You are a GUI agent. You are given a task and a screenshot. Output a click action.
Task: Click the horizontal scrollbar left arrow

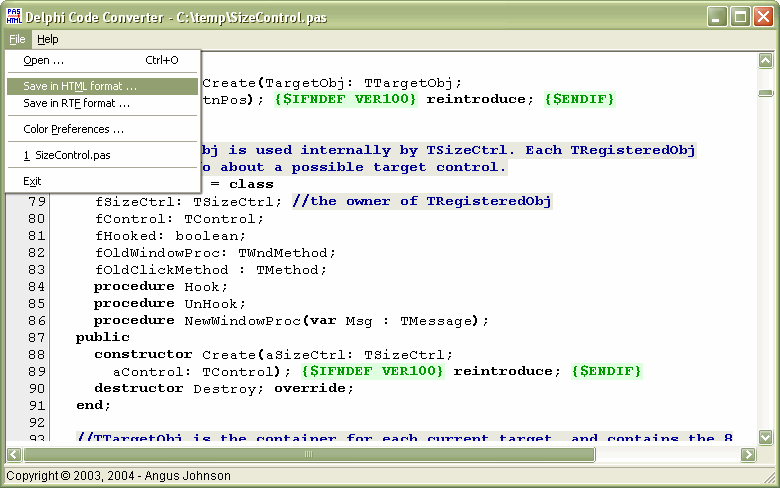click(14, 454)
